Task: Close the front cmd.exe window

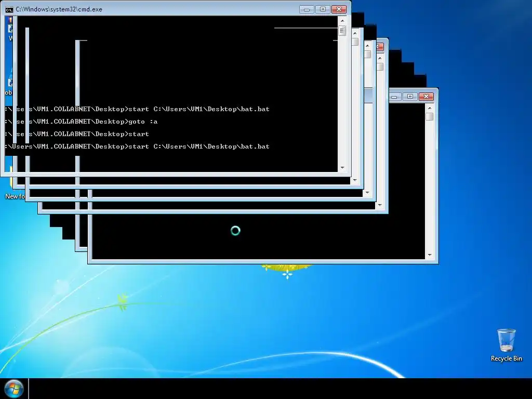Action: (x=339, y=9)
